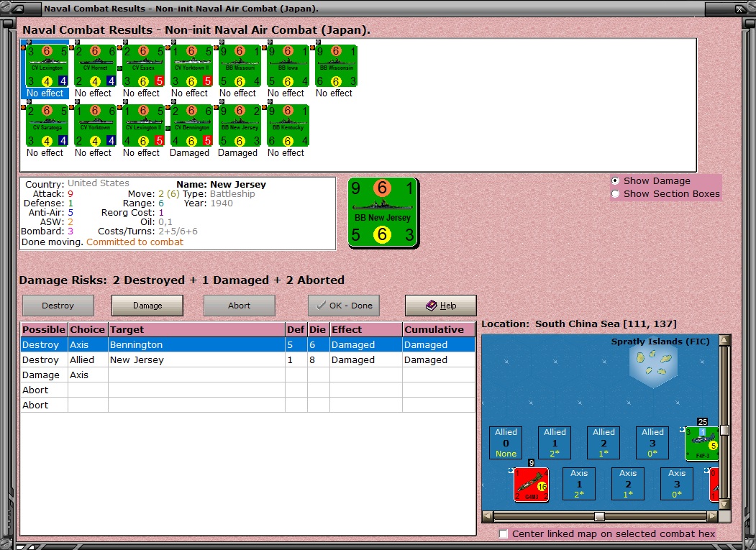Click the Target column header
Image resolution: width=756 pixels, height=550 pixels.
coord(196,330)
